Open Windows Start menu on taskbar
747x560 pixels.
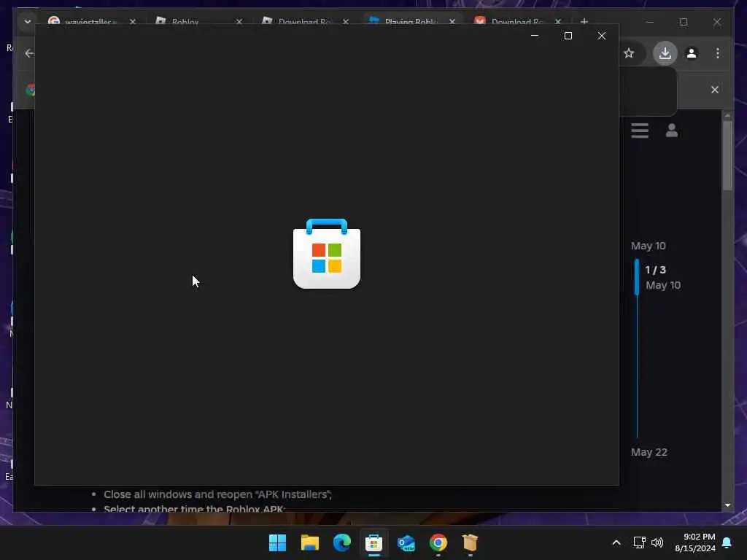(277, 542)
